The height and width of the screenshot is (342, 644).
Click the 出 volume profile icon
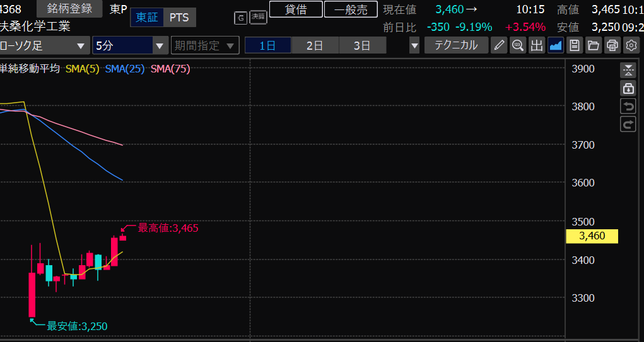tap(537, 45)
